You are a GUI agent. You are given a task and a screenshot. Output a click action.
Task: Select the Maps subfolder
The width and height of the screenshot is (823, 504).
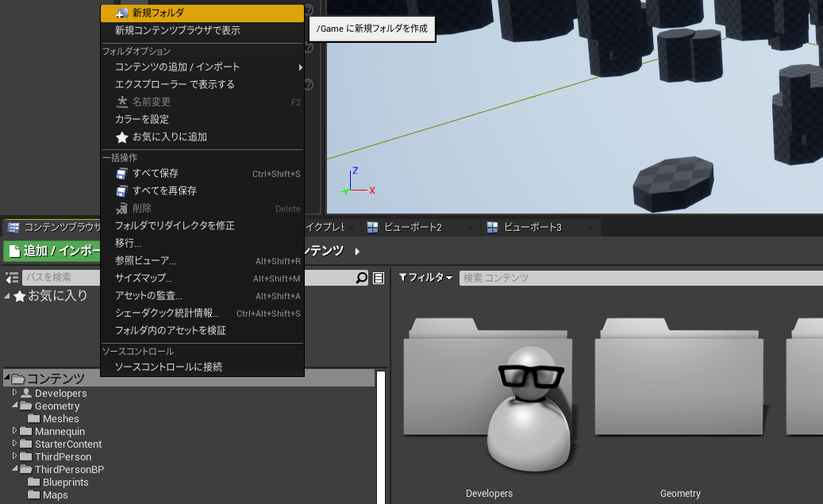[55, 494]
